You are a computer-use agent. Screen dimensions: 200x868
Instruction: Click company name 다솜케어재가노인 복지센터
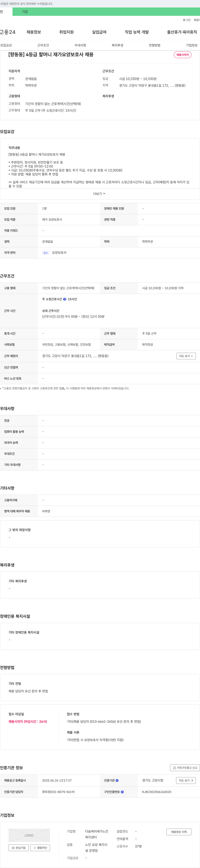pos(97,834)
